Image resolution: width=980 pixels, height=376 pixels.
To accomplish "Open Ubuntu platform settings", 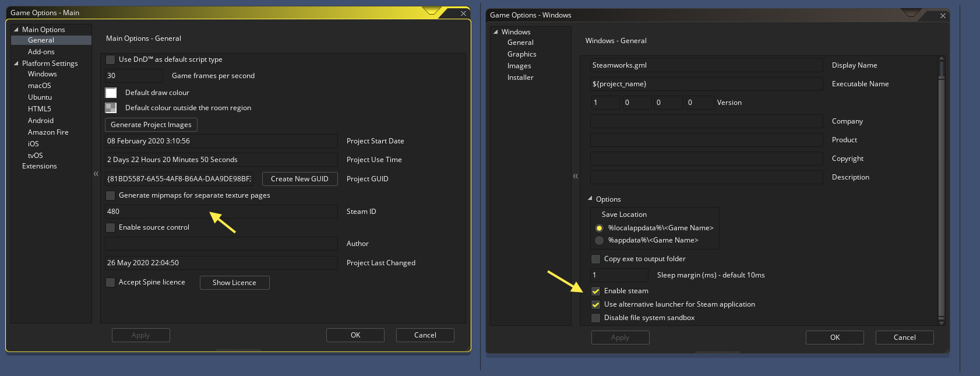I will pyautogui.click(x=40, y=97).
